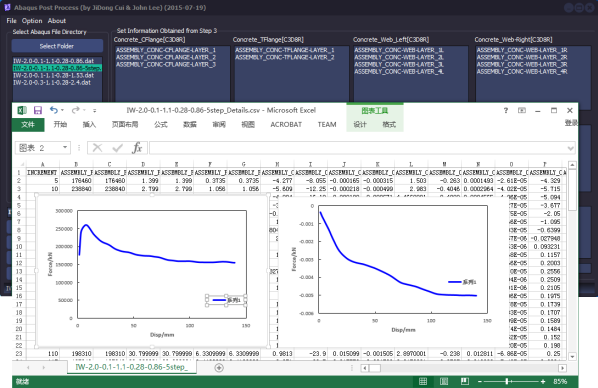Screen dimensions: 598x388
Task: Click the formula bar Enter checkmark icon
Action: (117, 148)
